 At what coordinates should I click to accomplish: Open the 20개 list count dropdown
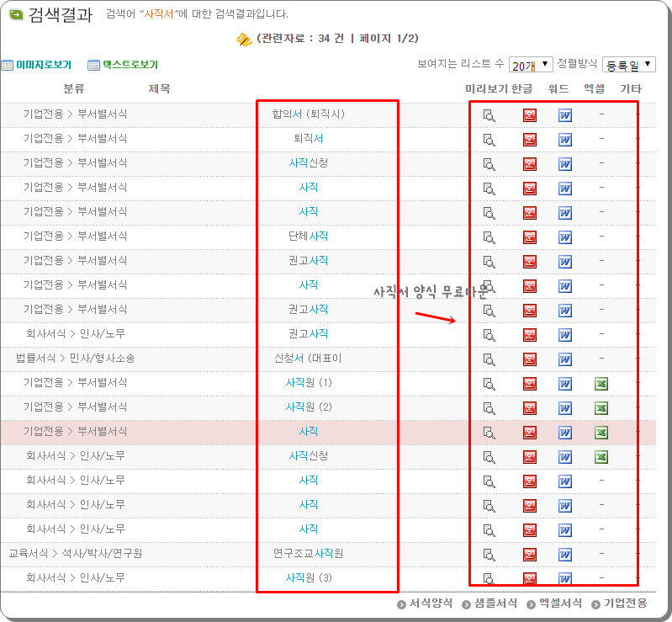[x=531, y=65]
